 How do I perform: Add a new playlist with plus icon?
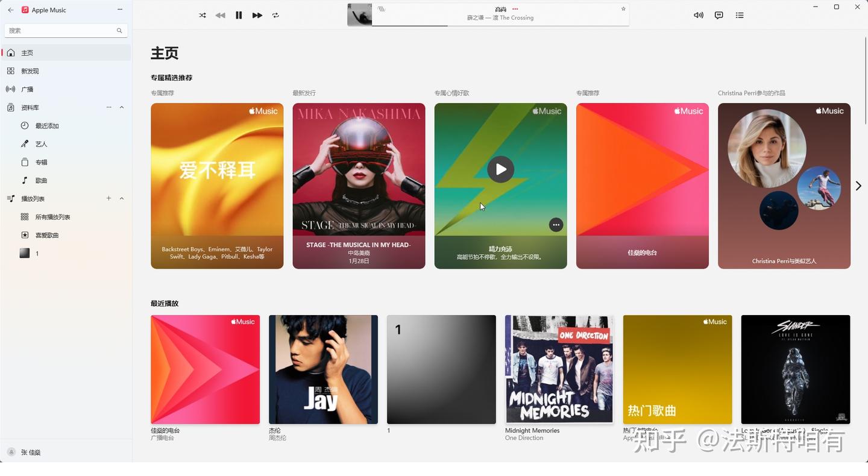(x=109, y=198)
